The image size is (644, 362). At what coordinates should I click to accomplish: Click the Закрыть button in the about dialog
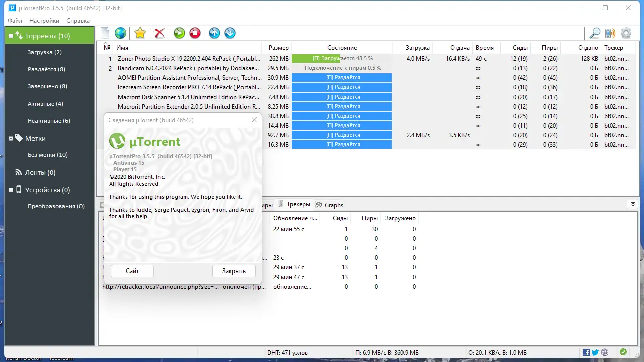click(x=234, y=271)
